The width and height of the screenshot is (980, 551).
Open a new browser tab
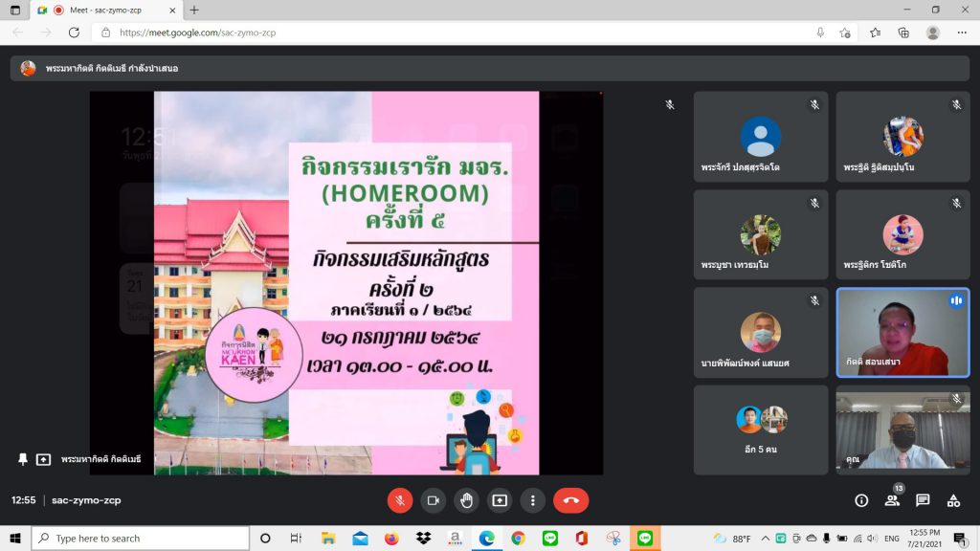point(194,10)
